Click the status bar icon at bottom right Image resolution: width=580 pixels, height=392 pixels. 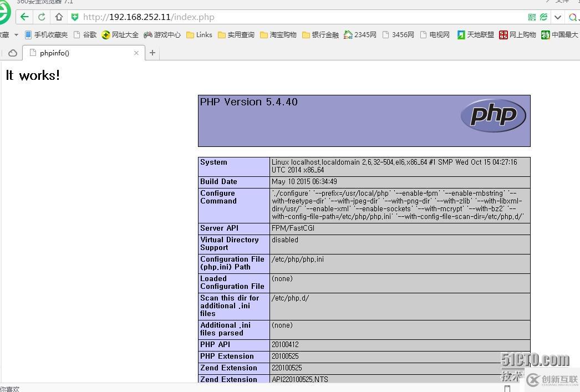pyautogui.click(x=507, y=388)
